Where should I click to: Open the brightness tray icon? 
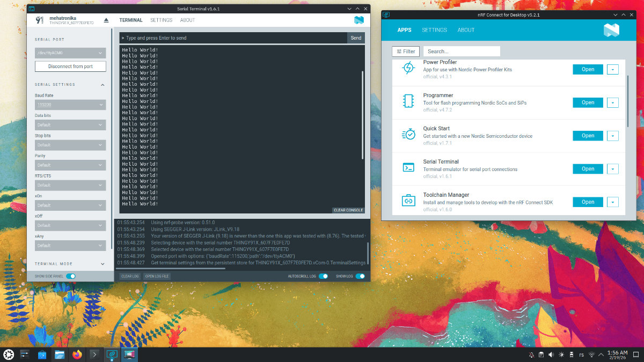pos(561,354)
